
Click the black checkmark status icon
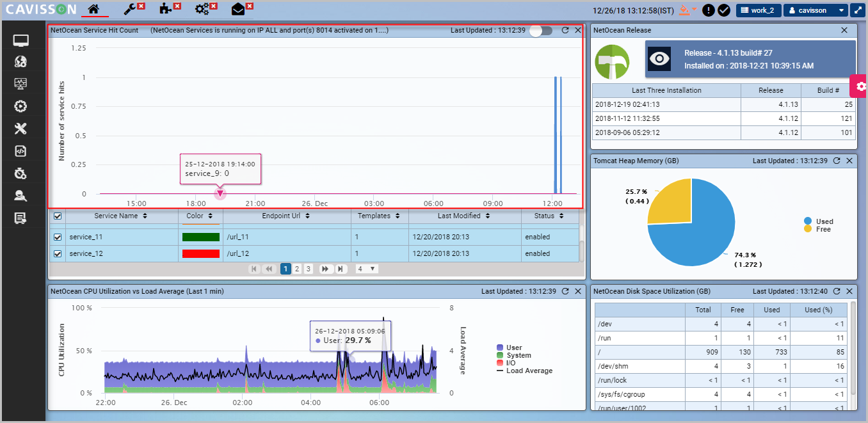724,10
